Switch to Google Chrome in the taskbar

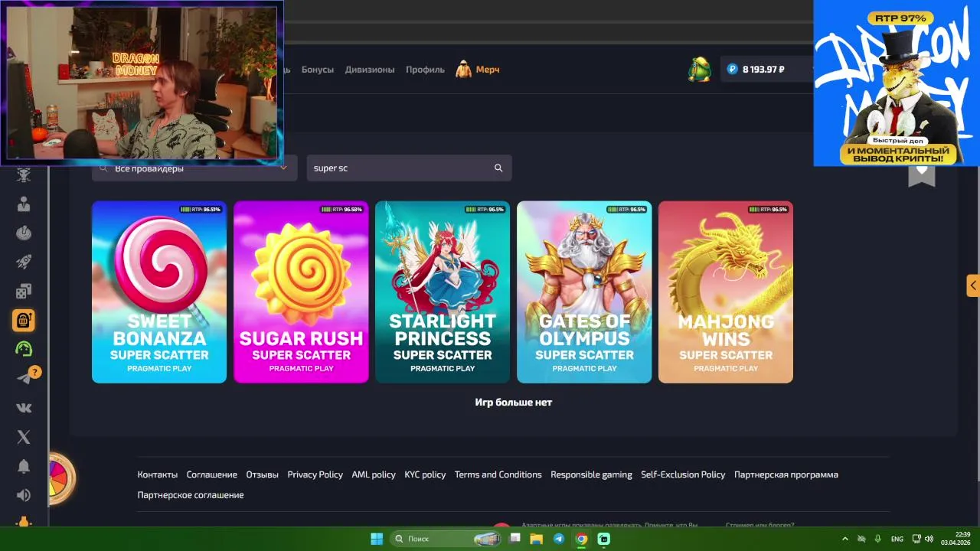[582, 539]
